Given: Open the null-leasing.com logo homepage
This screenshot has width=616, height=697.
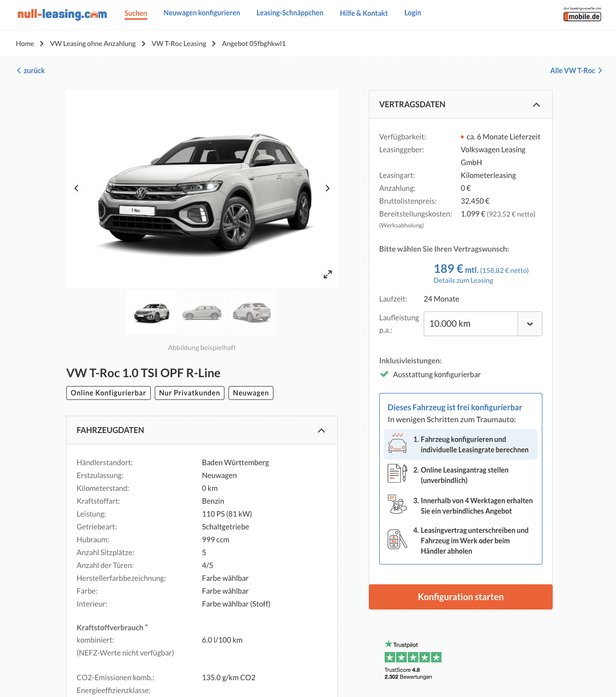Looking at the screenshot, I should [62, 14].
